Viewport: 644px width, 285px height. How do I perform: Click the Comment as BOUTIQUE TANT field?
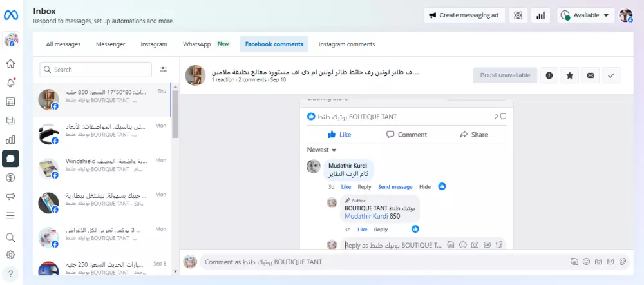[x=415, y=262]
